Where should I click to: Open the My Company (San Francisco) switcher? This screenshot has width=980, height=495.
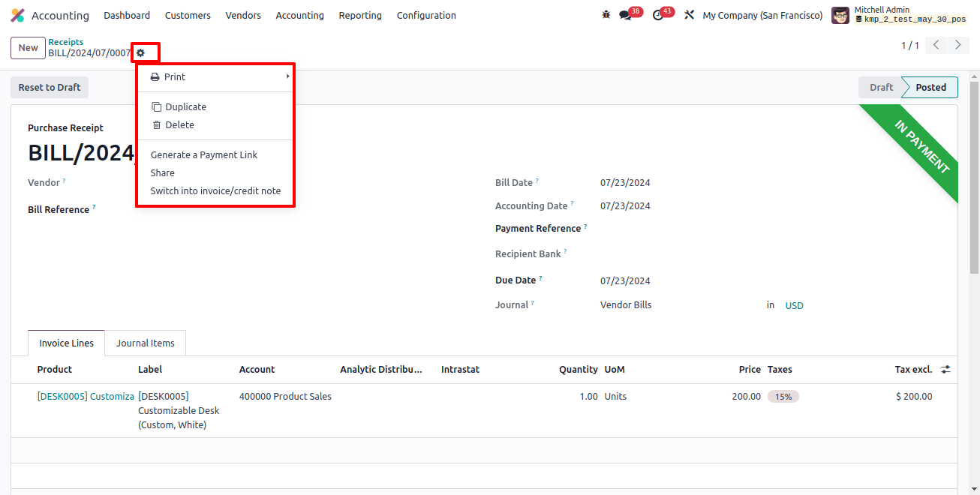pos(762,15)
